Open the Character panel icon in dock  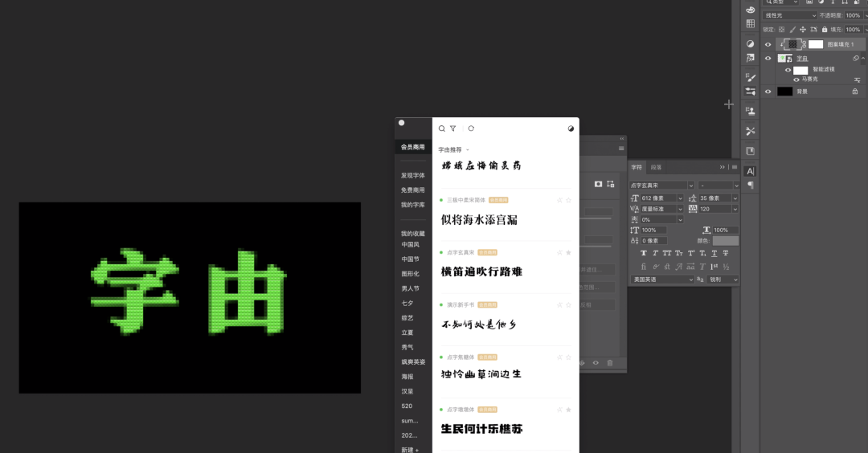click(750, 171)
